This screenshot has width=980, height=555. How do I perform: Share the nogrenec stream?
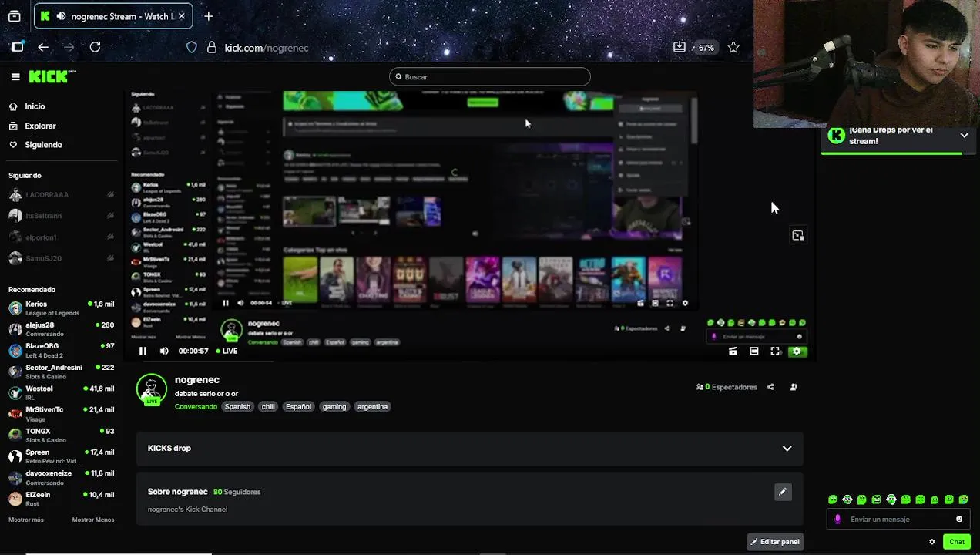[770, 387]
